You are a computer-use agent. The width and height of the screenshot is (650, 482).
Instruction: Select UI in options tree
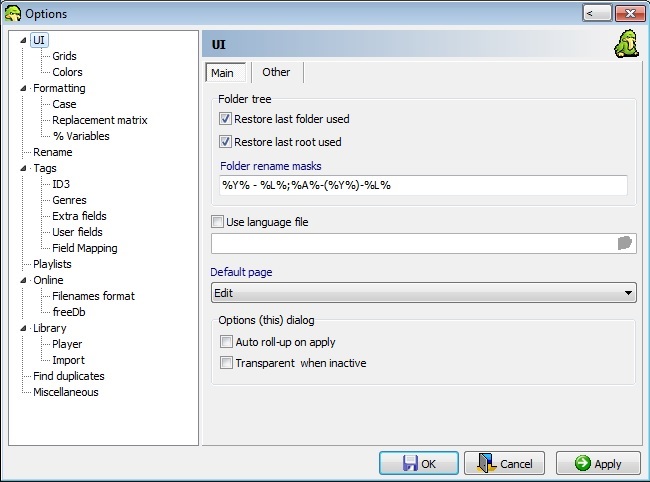pyautogui.click(x=39, y=40)
